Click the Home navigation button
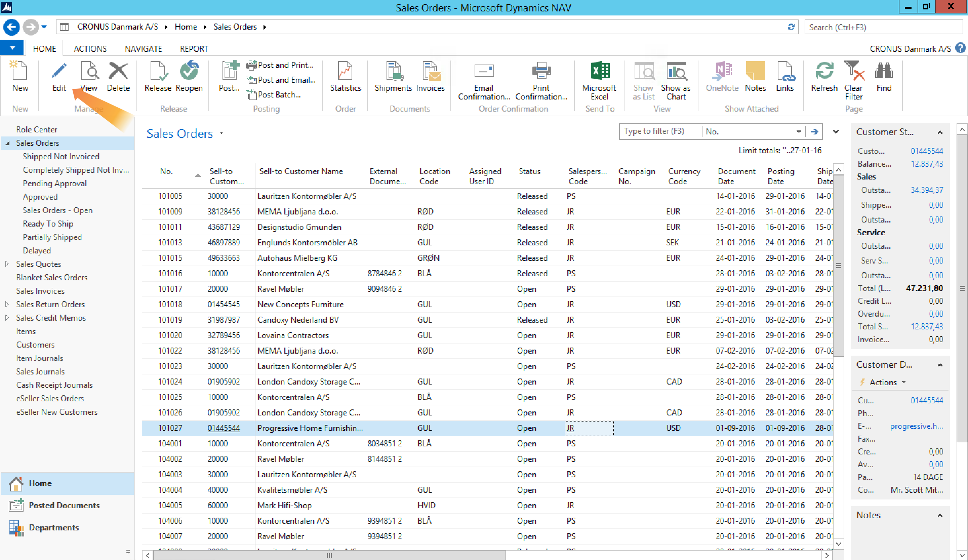Viewport: 968px width, 560px height. point(67,483)
